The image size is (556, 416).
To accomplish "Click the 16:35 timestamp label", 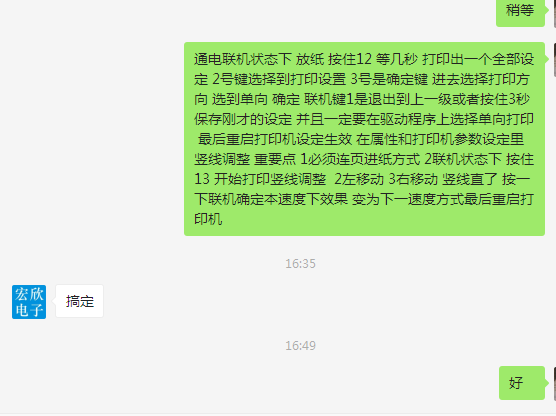I will coord(300,264).
